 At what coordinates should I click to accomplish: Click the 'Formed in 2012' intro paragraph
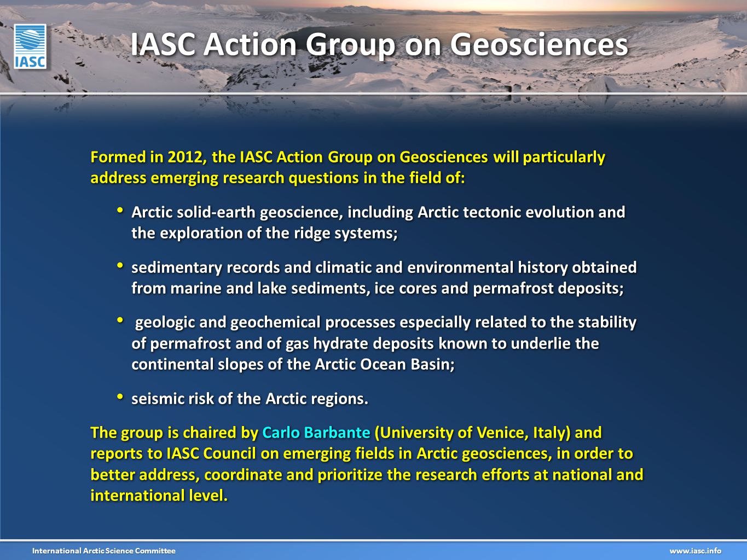348,167
